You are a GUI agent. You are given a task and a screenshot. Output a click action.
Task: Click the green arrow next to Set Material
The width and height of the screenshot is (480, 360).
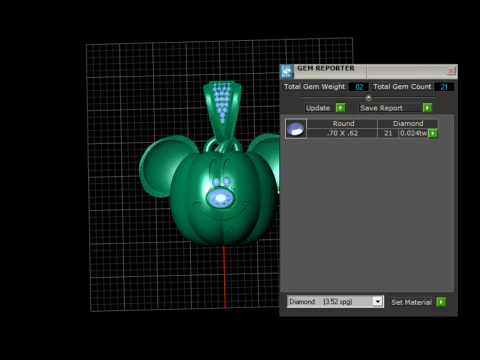[441, 302]
